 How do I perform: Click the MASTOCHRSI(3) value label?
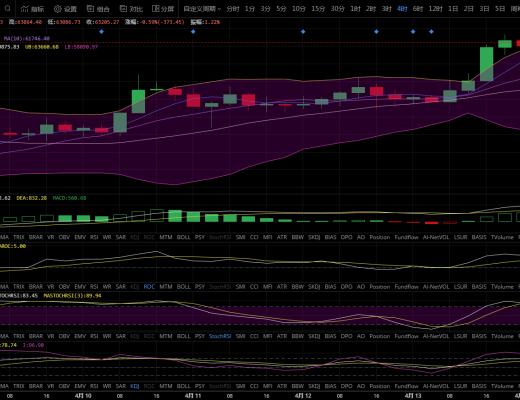(x=72, y=296)
